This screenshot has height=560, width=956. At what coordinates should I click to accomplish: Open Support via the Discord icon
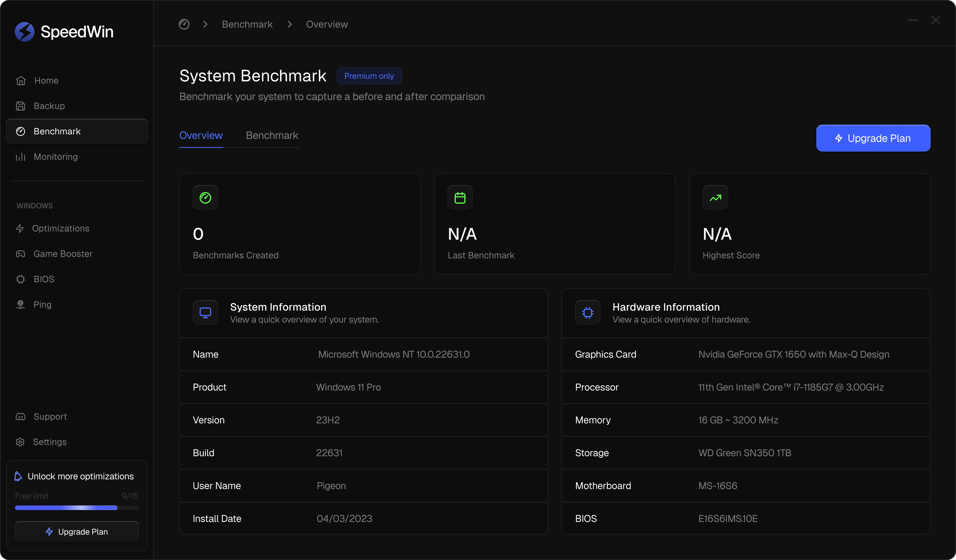click(x=20, y=416)
